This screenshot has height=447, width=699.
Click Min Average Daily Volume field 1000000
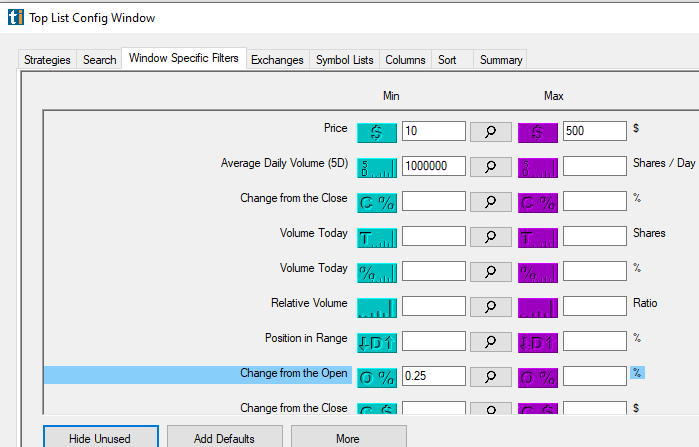[434, 166]
